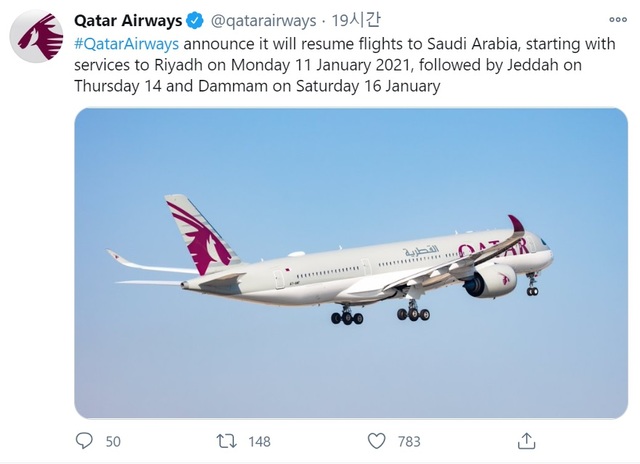Click the QATAR lettering on the fuselage
640x464 pixels.
click(490, 247)
